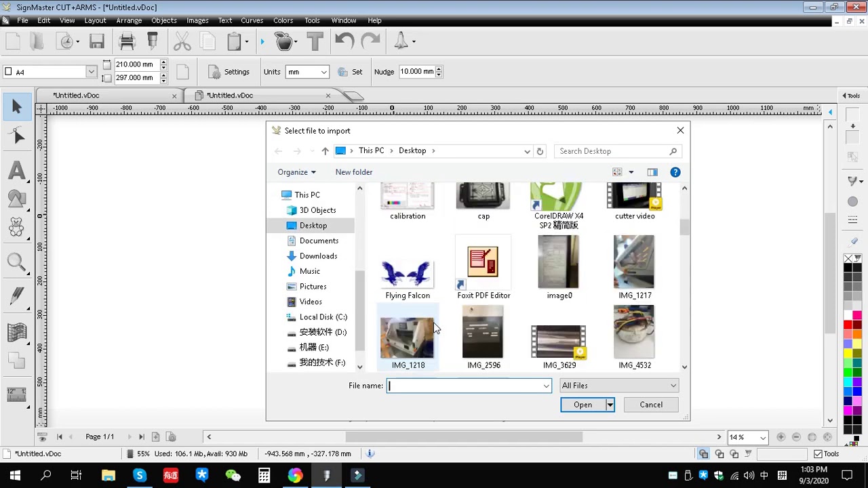Open the Objects menu
The image size is (868, 488).
164,20
